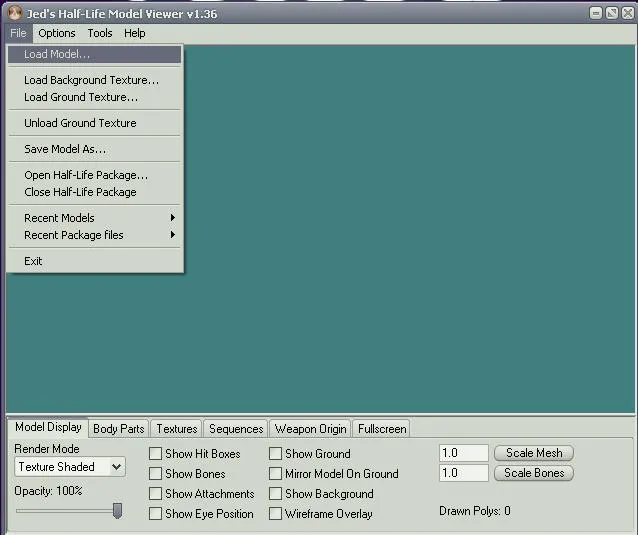
Task: Open the Weapon Origin tab
Action: [x=310, y=429]
